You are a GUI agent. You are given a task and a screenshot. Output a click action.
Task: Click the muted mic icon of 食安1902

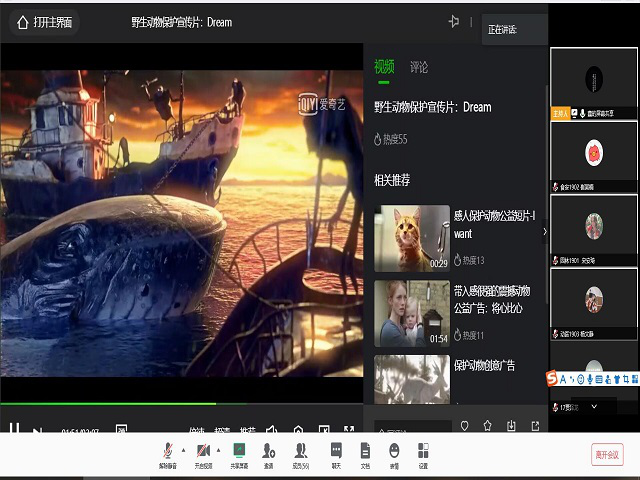(x=556, y=187)
